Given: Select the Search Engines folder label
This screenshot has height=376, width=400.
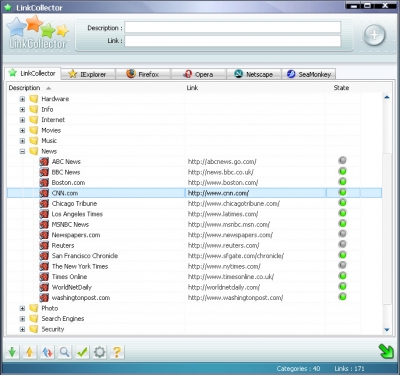Looking at the screenshot, I should (63, 319).
